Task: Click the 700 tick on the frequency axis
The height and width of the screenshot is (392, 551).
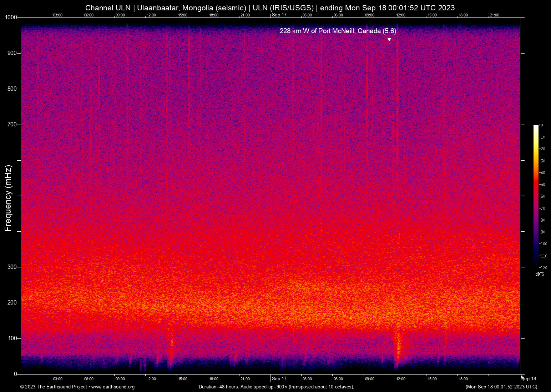Action: 12,125
